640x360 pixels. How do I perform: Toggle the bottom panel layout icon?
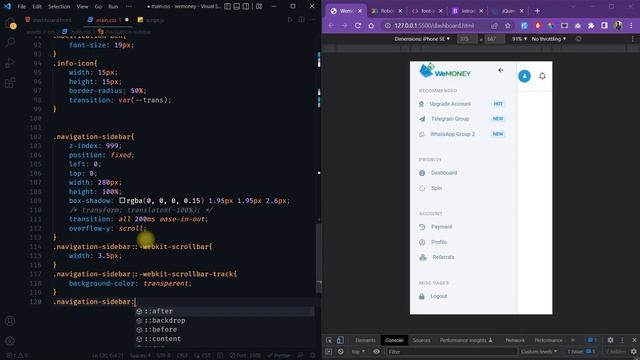coord(237,6)
